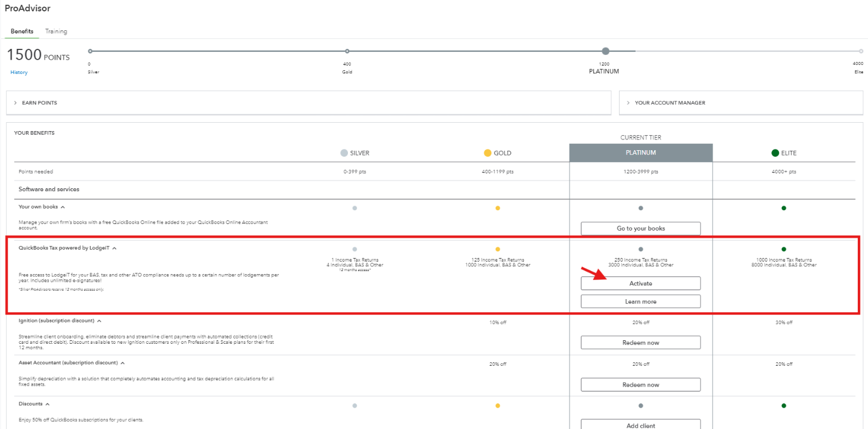The image size is (868, 429).
Task: Click the Silver dot in Your own books row
Action: [354, 208]
